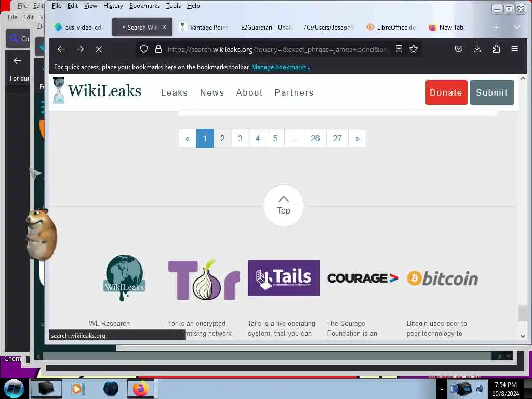
Task: Toggle reader view icon in address bar
Action: [x=399, y=49]
